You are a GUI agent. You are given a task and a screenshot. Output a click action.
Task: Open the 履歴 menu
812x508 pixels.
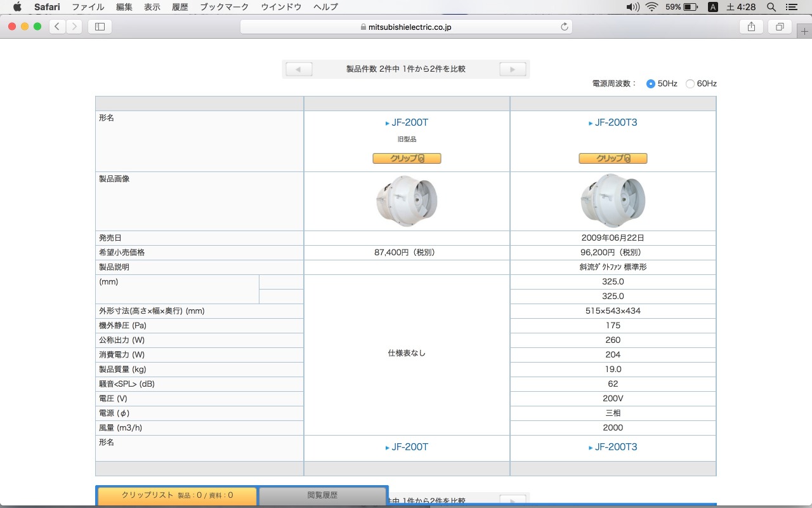coord(180,7)
